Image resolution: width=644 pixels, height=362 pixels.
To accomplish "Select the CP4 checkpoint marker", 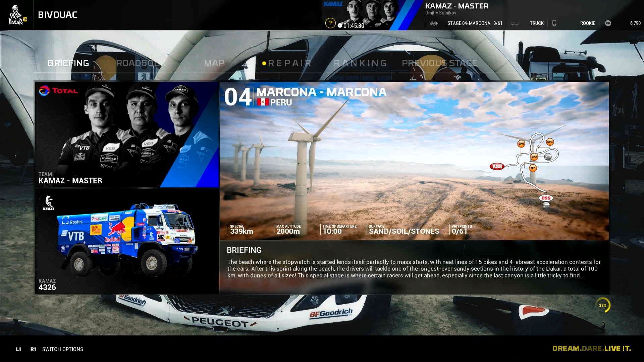I will tap(521, 144).
